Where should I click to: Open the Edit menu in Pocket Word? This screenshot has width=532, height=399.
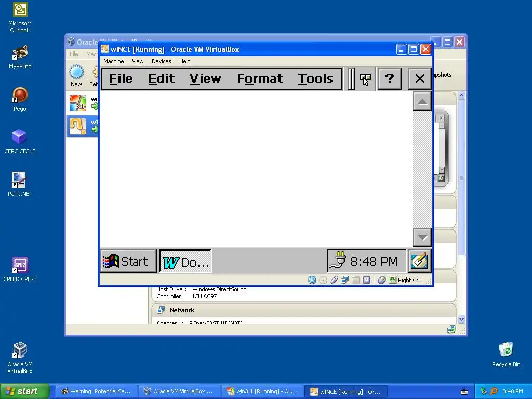tap(161, 79)
